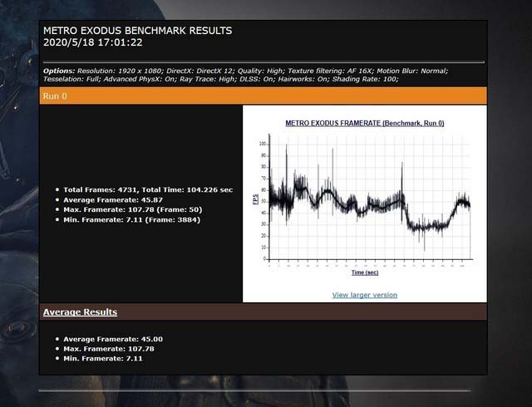Select the METRO EXODUS BENCHMARK RESULTS heading
This screenshot has width=532, height=407.
(137, 31)
